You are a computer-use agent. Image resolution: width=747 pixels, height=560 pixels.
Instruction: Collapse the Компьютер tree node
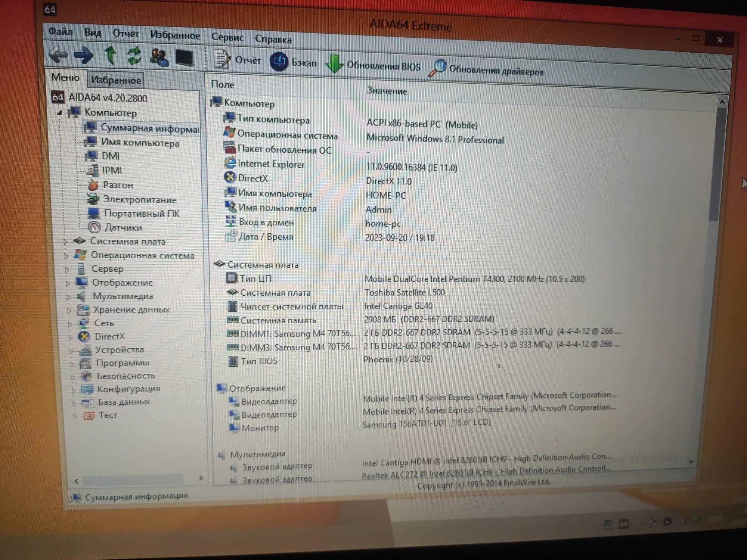click(60, 112)
